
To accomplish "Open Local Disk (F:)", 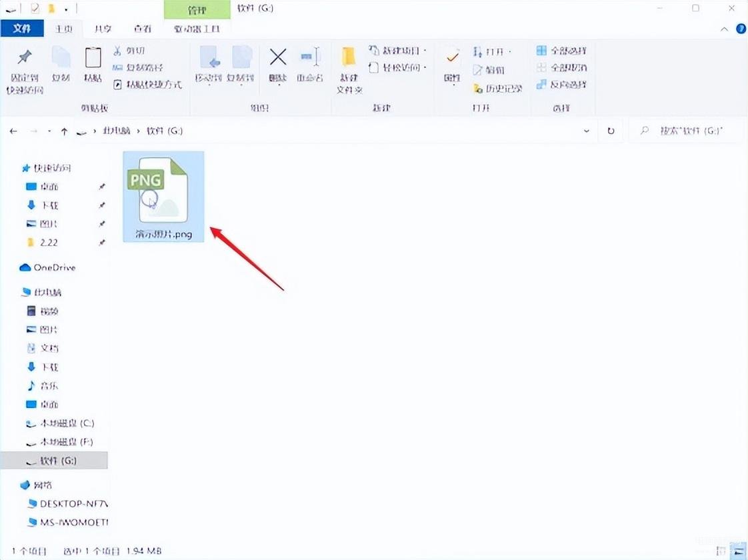I will tap(59, 442).
